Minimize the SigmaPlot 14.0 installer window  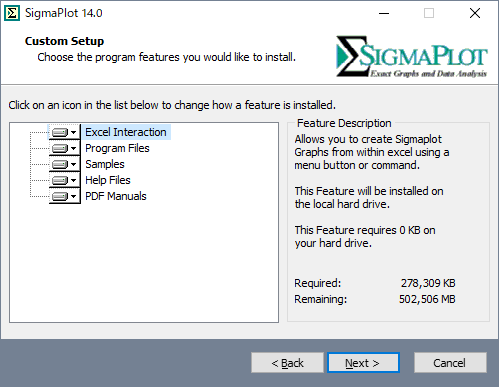[384, 13]
